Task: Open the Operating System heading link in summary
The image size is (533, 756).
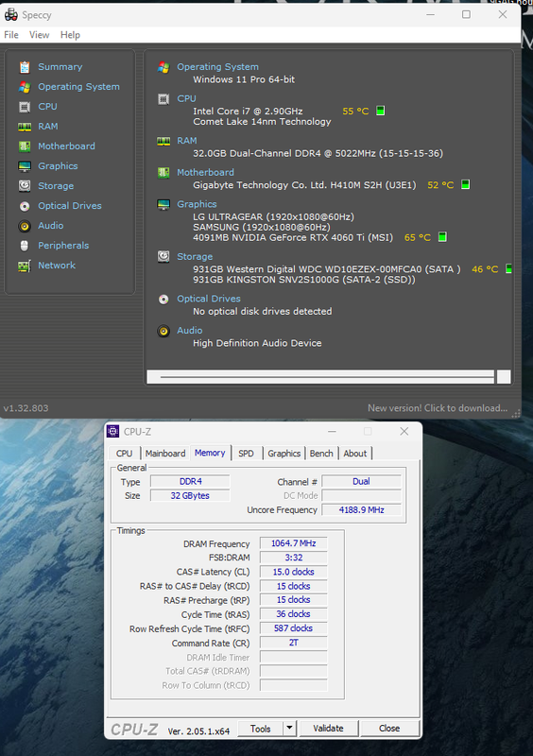Action: [x=217, y=67]
